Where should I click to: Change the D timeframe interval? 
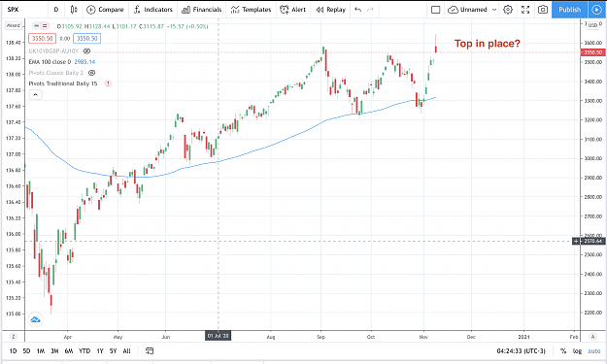[x=56, y=10]
